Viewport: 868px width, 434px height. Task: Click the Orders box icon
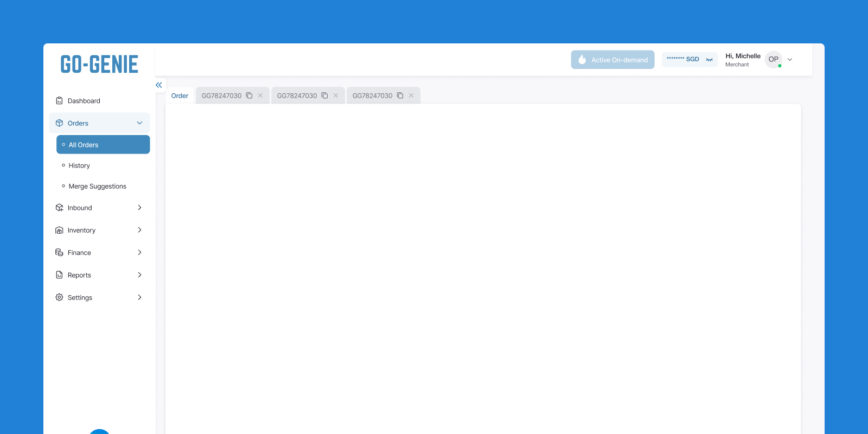coord(59,123)
